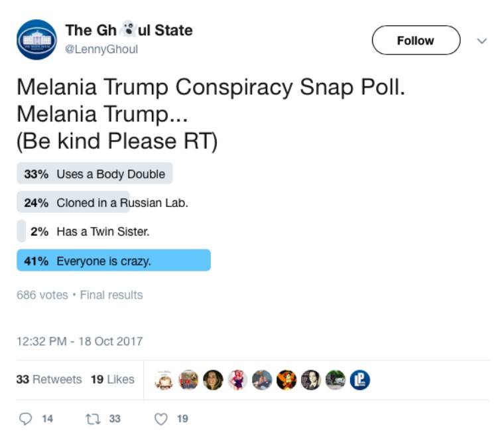Click the first liker avatar with glasses
Viewport: 504px width, 440px height.
coord(164,380)
